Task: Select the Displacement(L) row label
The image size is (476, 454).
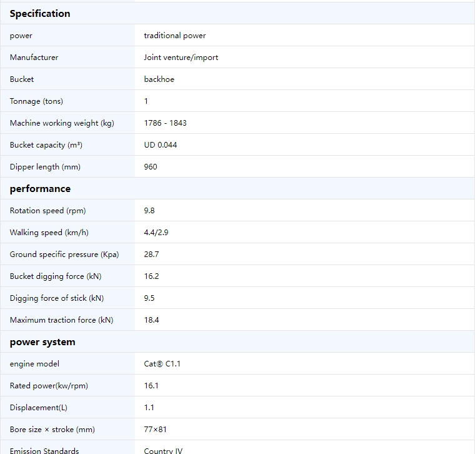Action: pyautogui.click(x=39, y=407)
